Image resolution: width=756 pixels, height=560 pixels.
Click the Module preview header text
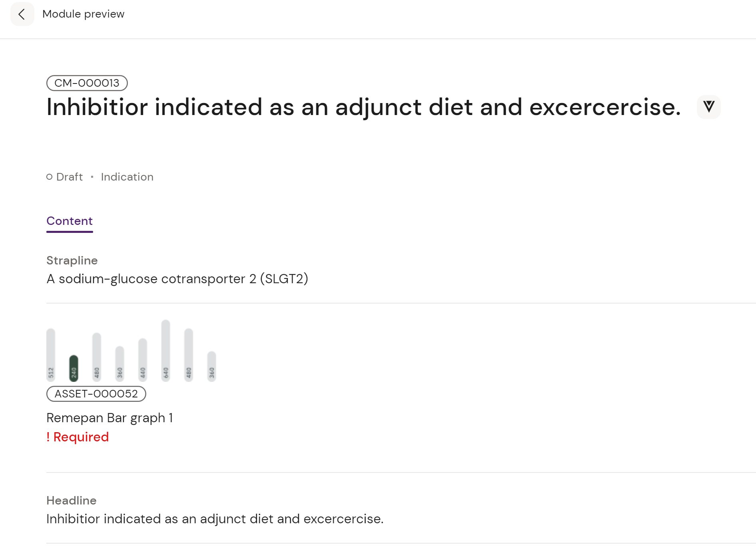83,14
